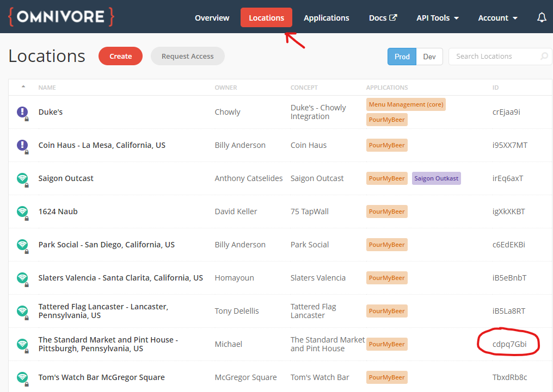The image size is (553, 392).
Task: Open The Standard Market and Pint House location
Action: click(108, 344)
